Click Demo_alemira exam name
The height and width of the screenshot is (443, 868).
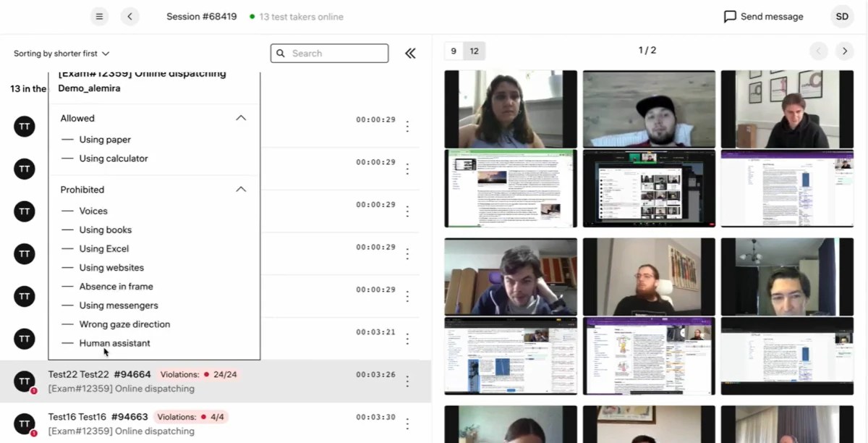[89, 88]
